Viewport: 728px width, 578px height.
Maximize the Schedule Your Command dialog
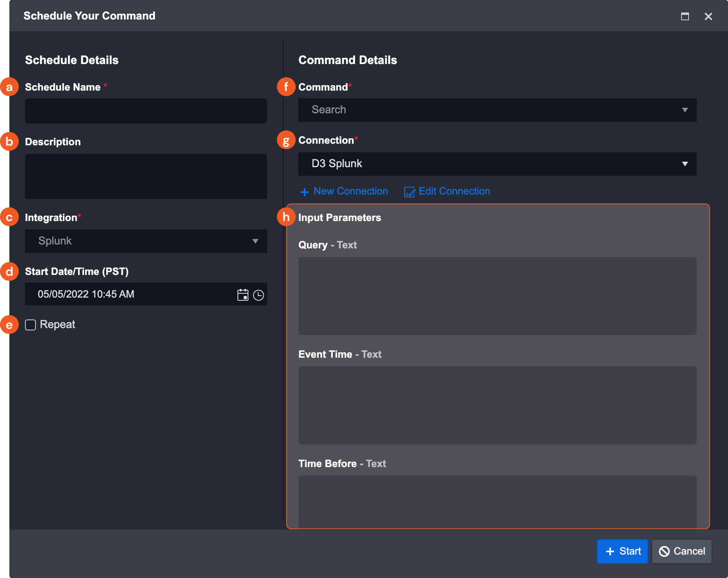685,16
